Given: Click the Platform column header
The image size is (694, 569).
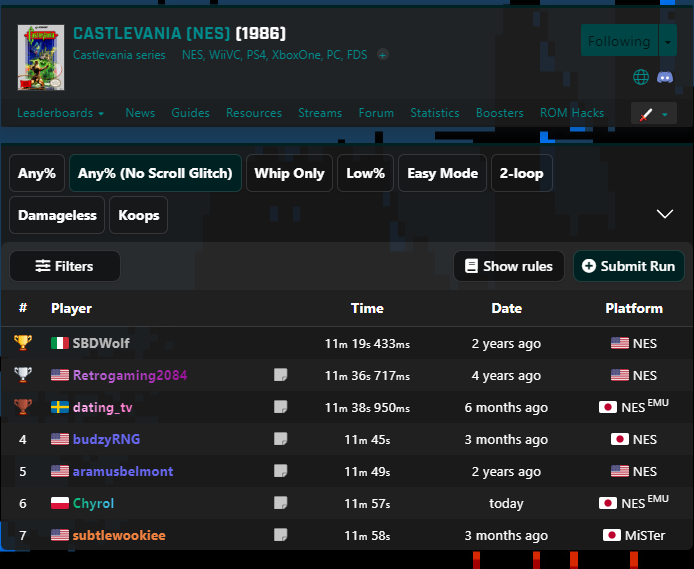Looking at the screenshot, I should [x=634, y=308].
